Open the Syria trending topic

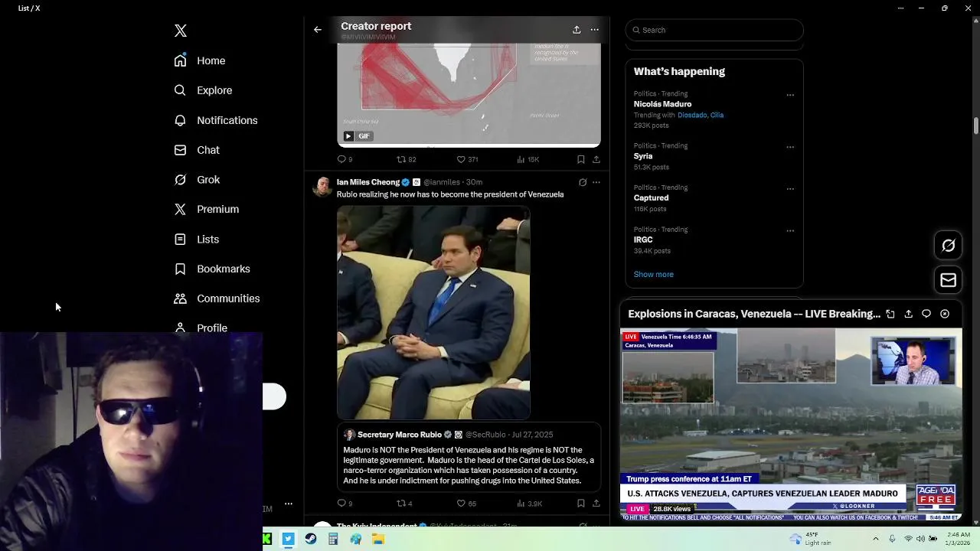click(x=643, y=156)
